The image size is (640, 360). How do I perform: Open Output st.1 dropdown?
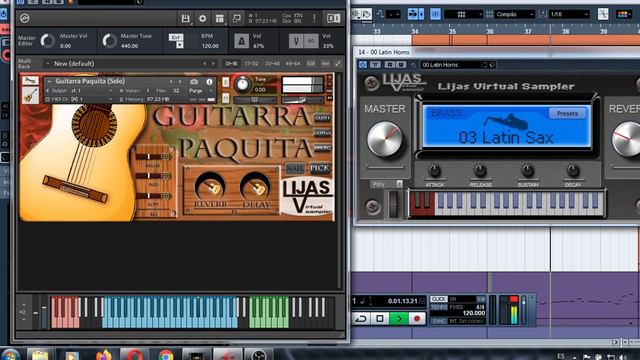pyautogui.click(x=80, y=91)
